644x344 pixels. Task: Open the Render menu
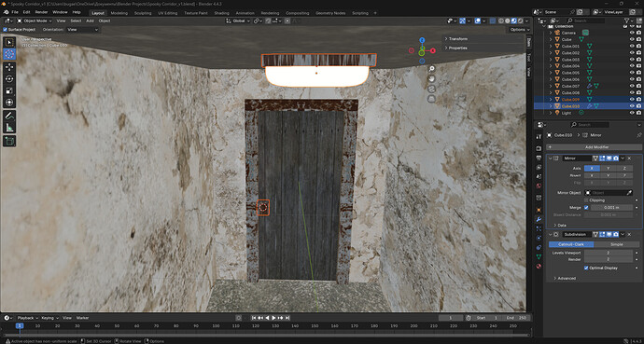click(x=41, y=12)
